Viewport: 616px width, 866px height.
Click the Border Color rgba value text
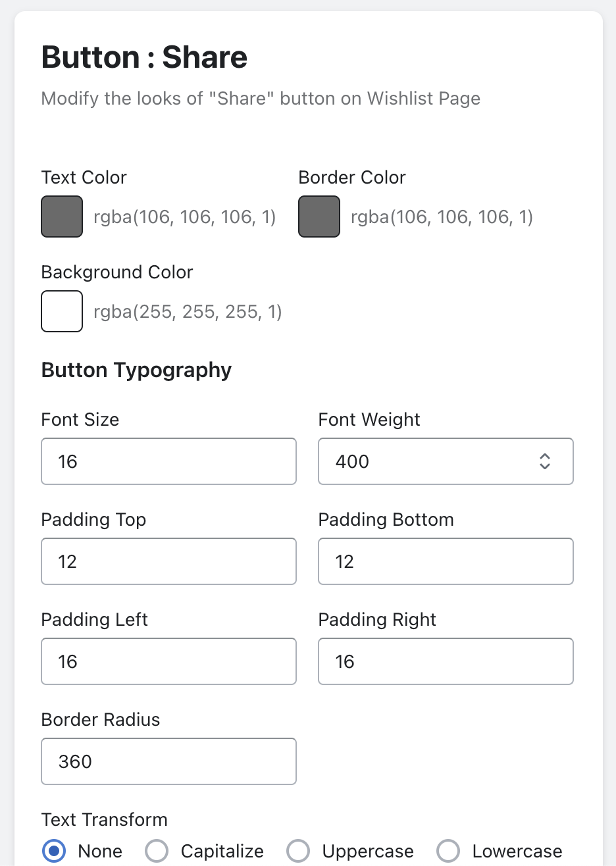442,217
